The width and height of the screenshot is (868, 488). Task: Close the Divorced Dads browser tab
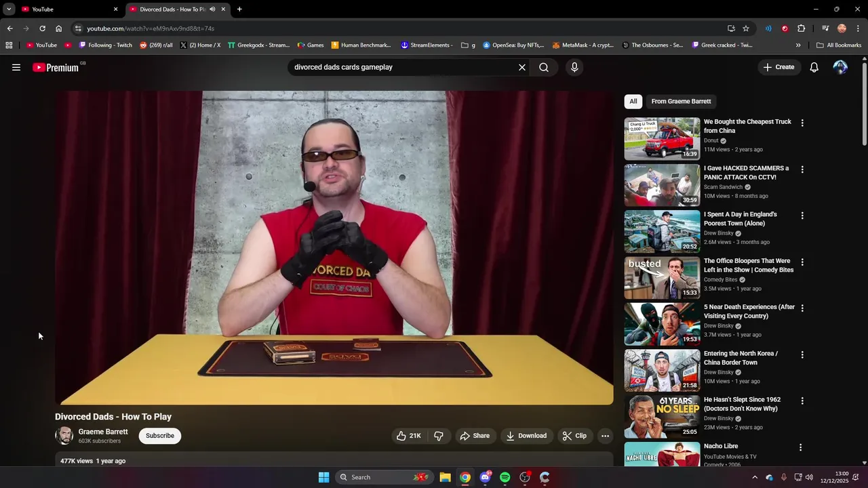223,9
